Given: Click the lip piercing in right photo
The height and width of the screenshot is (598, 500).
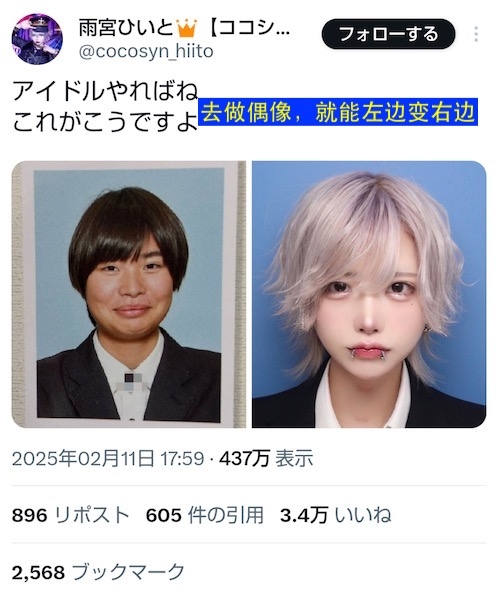Looking at the screenshot, I should coord(369,353).
